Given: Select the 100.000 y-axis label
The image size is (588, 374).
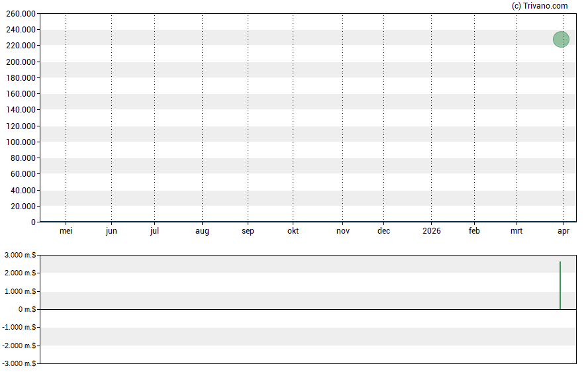Looking at the screenshot, I should click(x=21, y=142).
